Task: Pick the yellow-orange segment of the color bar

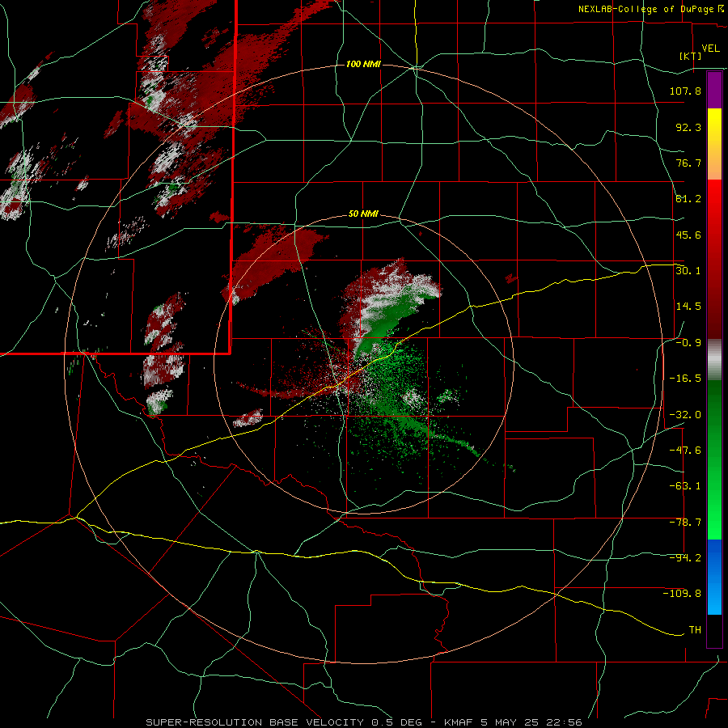Action: tap(714, 144)
